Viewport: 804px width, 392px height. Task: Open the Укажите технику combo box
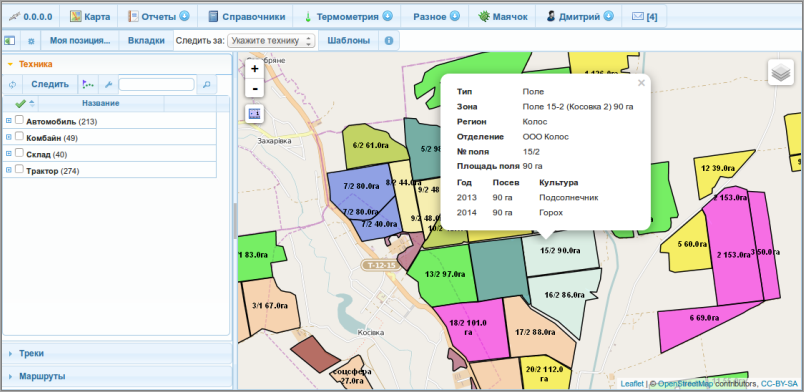tap(271, 41)
